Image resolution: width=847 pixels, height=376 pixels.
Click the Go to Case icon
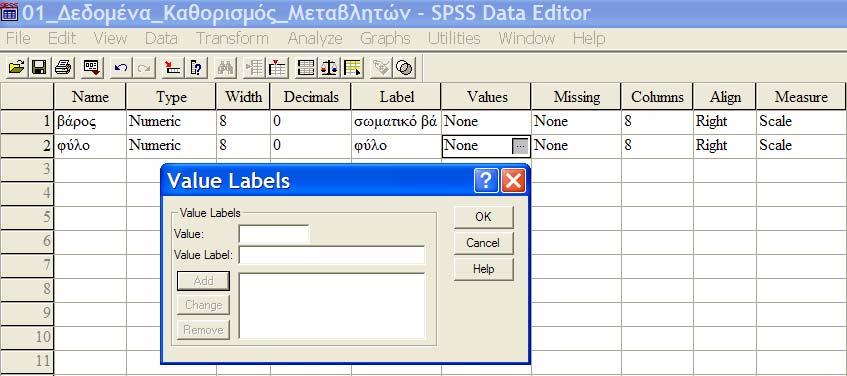coord(173,68)
